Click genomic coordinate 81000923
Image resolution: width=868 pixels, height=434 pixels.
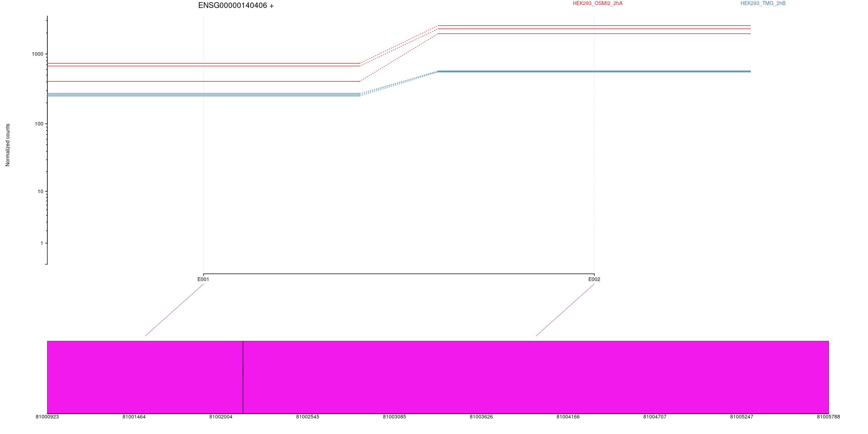47,417
